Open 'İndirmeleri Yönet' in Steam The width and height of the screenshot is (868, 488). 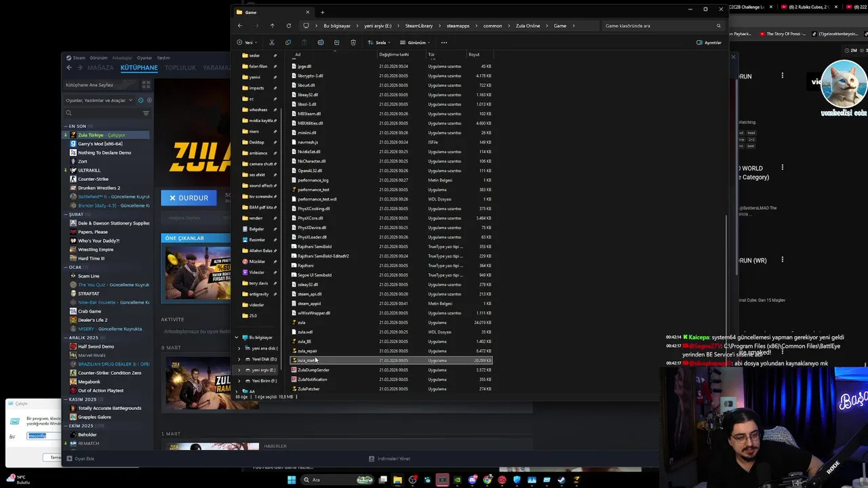[390, 459]
